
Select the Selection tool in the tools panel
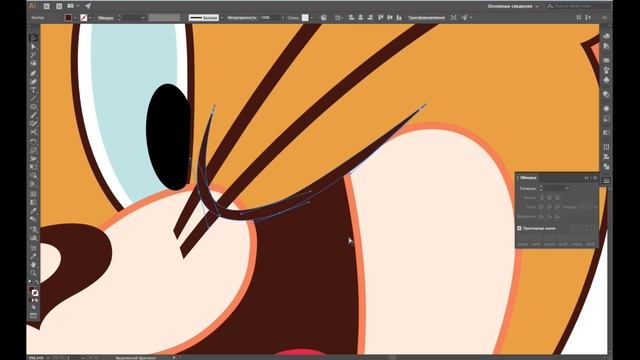coord(33,38)
